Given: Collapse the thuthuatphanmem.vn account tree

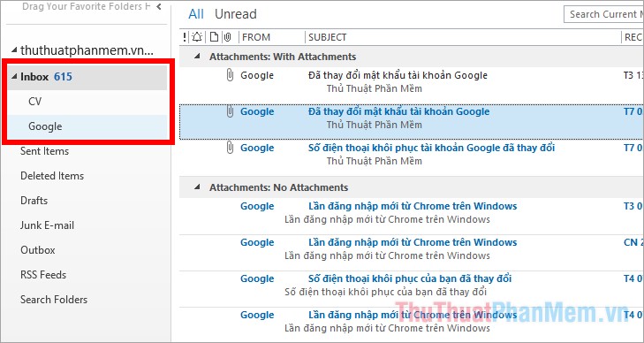Looking at the screenshot, I should [14, 50].
